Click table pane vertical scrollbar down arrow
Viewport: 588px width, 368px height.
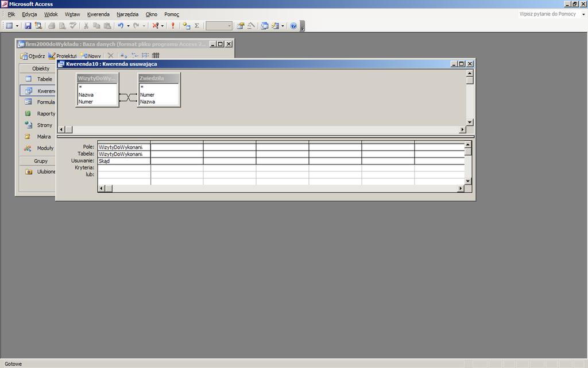470,122
